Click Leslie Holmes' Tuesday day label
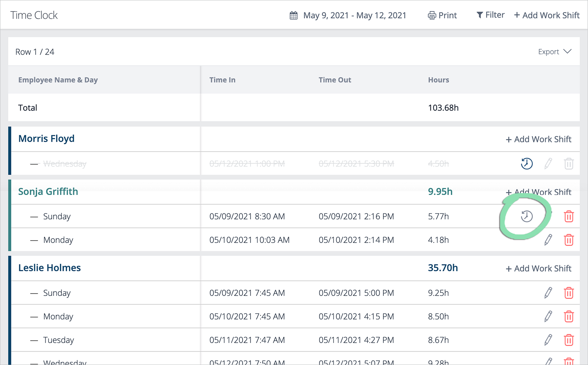 pyautogui.click(x=58, y=340)
